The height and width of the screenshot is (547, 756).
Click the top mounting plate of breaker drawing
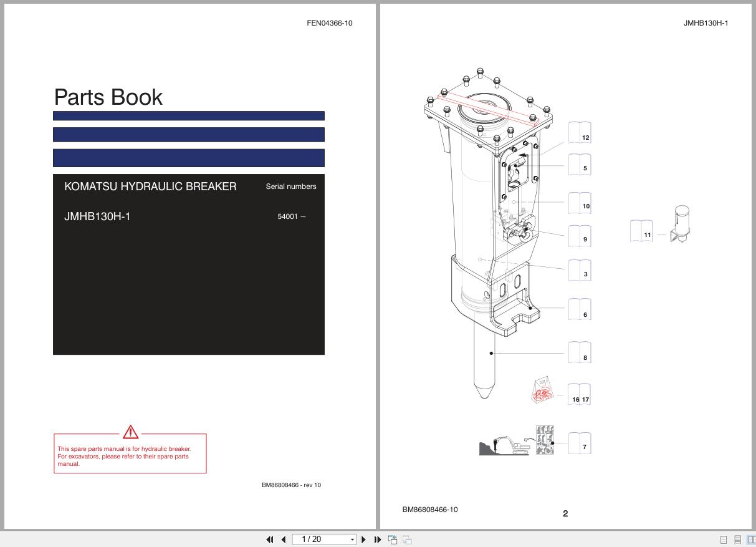[x=488, y=111]
